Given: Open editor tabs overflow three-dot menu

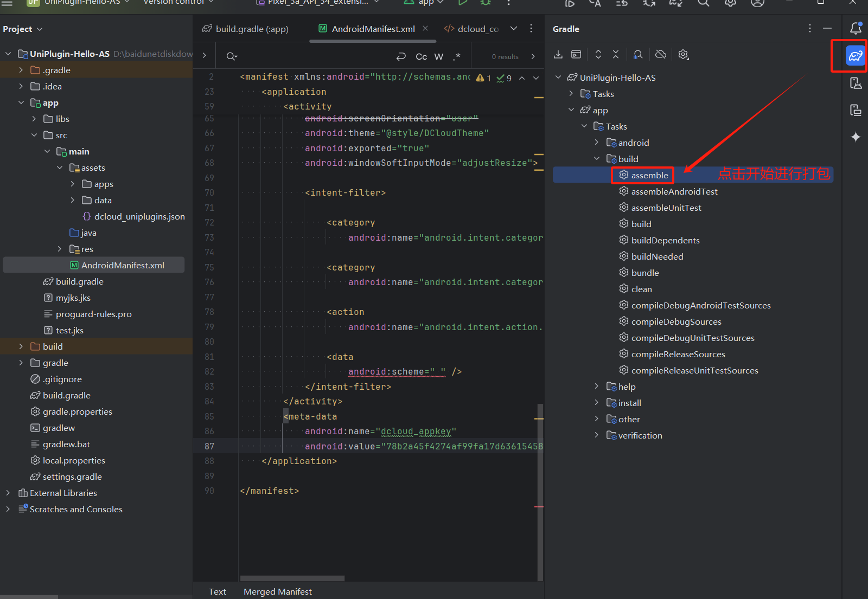Looking at the screenshot, I should point(531,28).
